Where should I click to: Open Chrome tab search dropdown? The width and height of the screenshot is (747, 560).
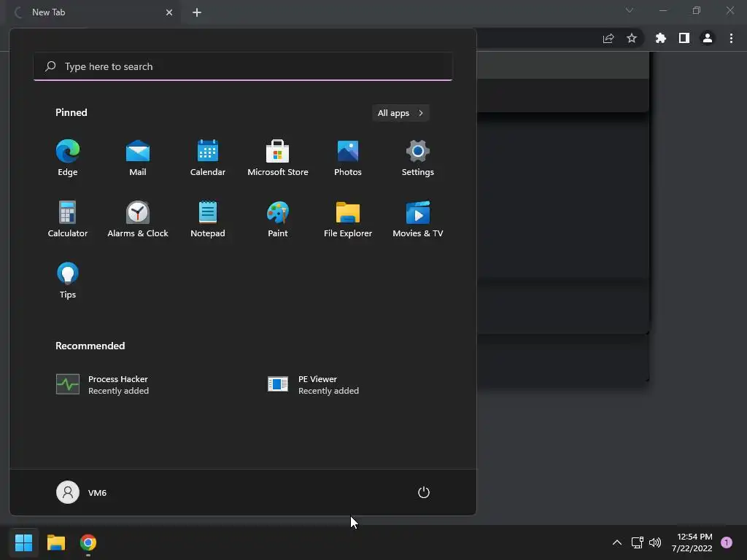(x=630, y=10)
